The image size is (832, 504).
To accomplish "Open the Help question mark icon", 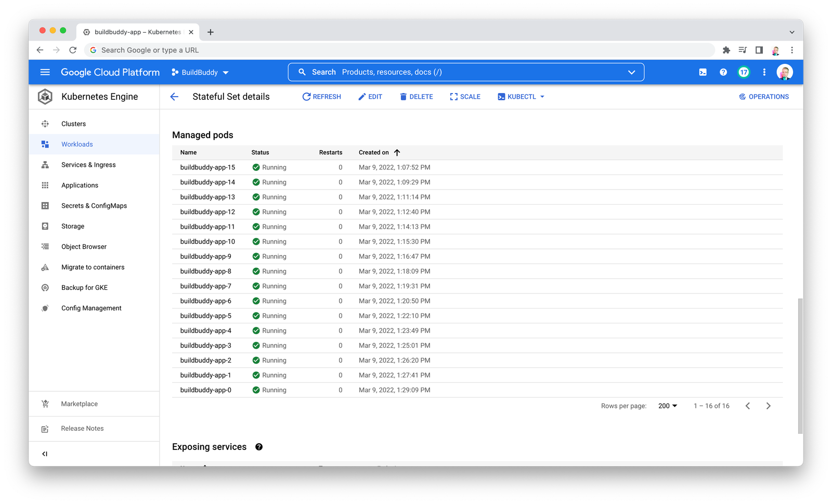I will tap(723, 72).
